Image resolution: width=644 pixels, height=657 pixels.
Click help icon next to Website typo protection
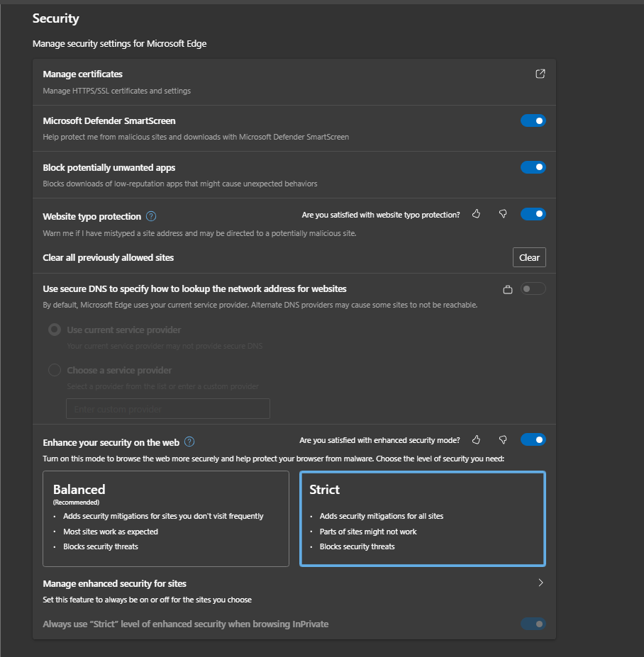tap(151, 216)
